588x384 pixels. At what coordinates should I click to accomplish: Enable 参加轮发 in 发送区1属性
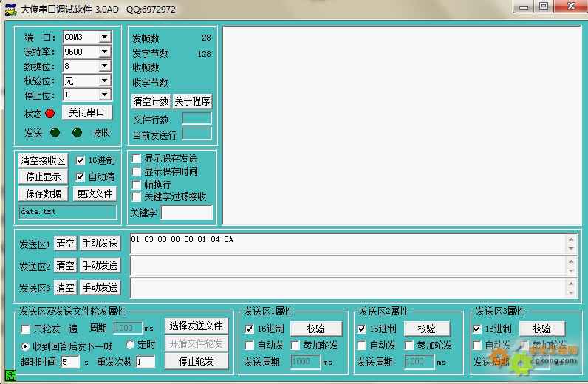[295, 345]
